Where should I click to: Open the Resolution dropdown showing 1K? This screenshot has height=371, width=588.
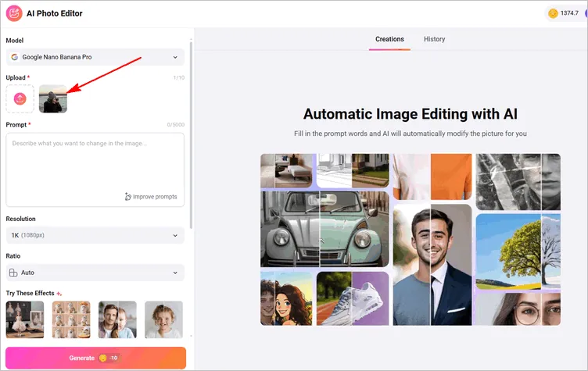[95, 235]
